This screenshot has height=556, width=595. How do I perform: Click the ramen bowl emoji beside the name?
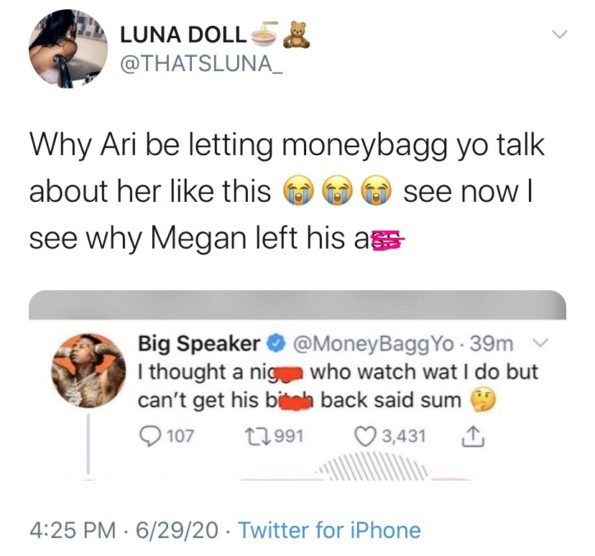pos(265,33)
